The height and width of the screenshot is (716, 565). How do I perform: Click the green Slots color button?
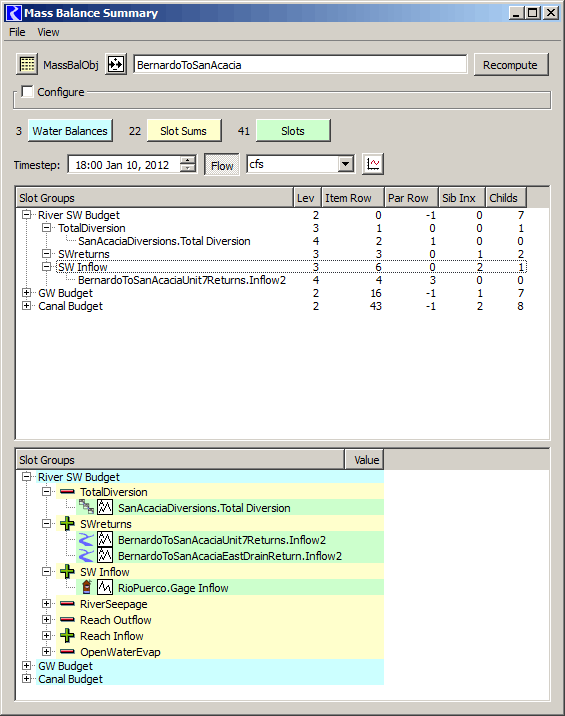pos(293,131)
